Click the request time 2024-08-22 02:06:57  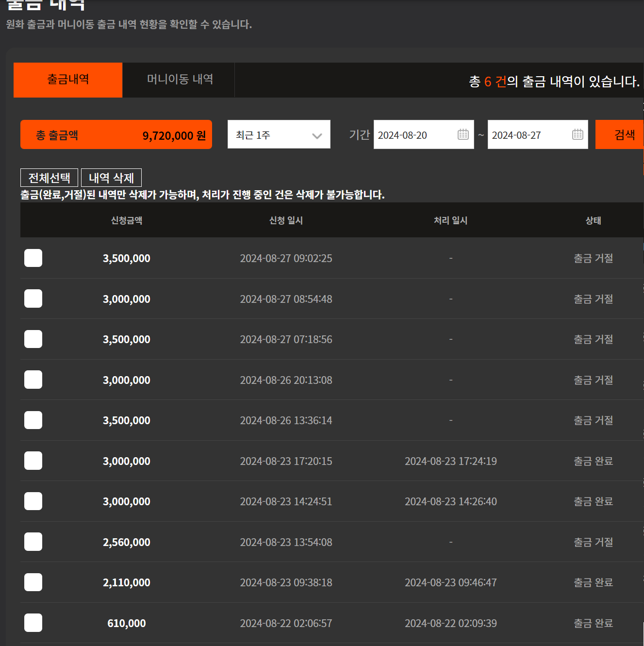point(286,623)
